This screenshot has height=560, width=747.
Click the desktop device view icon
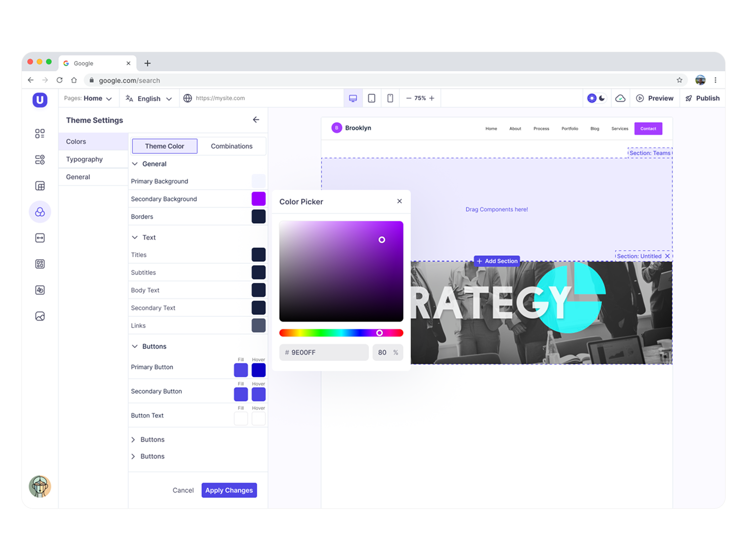click(x=353, y=98)
